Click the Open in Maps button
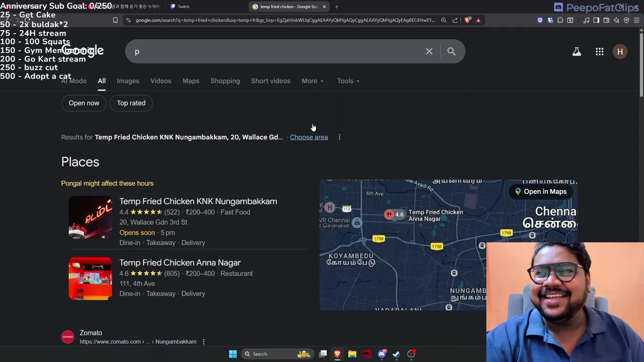The width and height of the screenshot is (644, 362). pyautogui.click(x=540, y=192)
